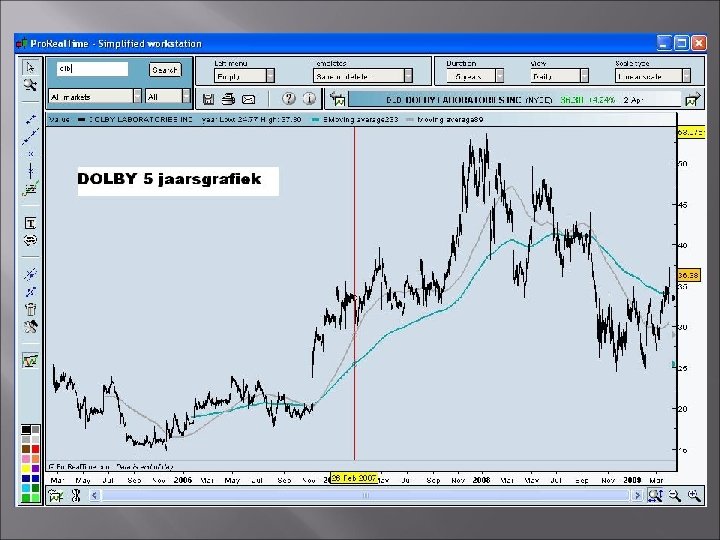Viewport: 720px width, 540px height.
Task: Click the printer icon
Action: point(228,99)
